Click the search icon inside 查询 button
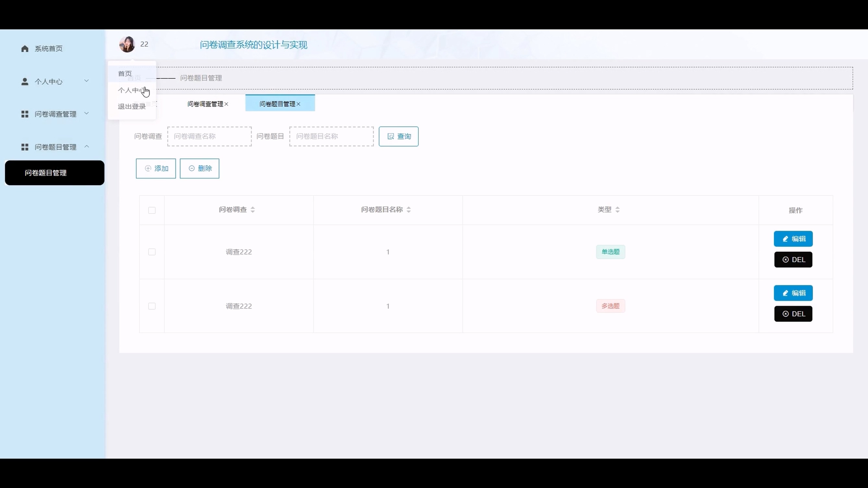 point(391,136)
